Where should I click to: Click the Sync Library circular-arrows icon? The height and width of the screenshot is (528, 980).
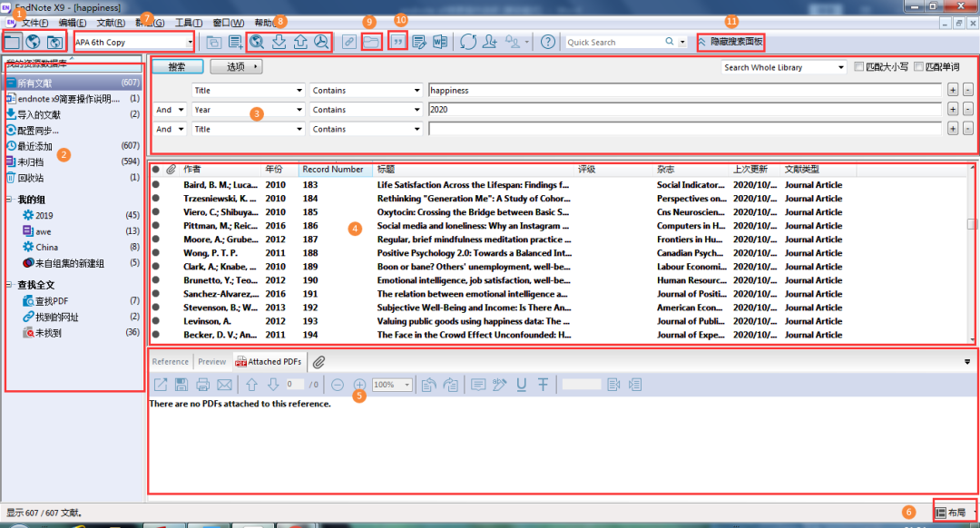[468, 42]
